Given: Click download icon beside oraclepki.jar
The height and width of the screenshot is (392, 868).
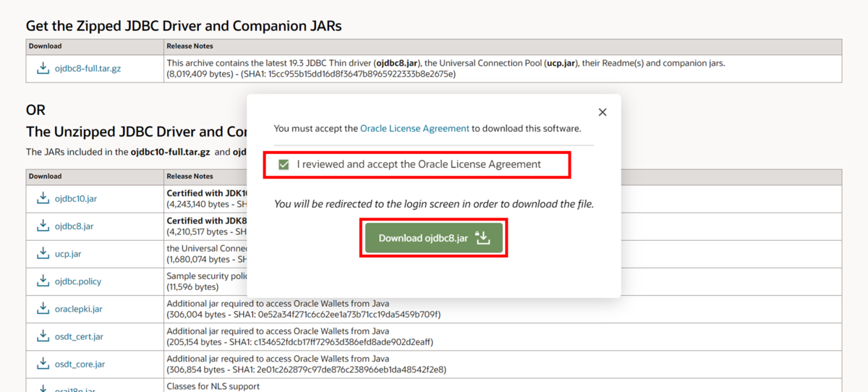Looking at the screenshot, I should point(42,308).
